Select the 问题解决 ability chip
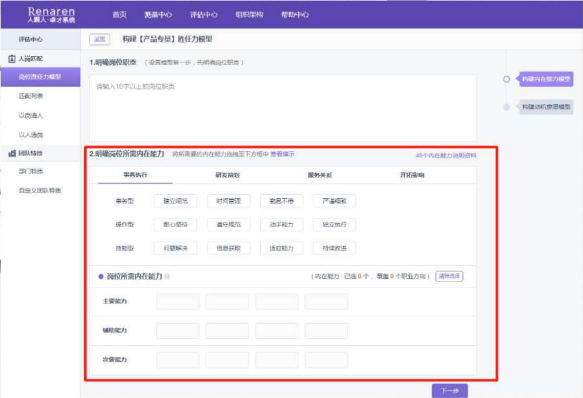This screenshot has height=398, width=583. pos(175,248)
